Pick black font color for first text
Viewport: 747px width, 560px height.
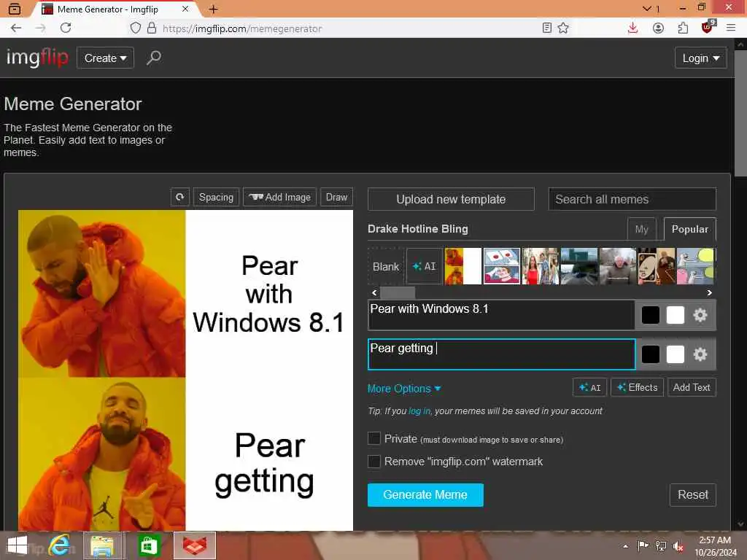[x=650, y=315]
